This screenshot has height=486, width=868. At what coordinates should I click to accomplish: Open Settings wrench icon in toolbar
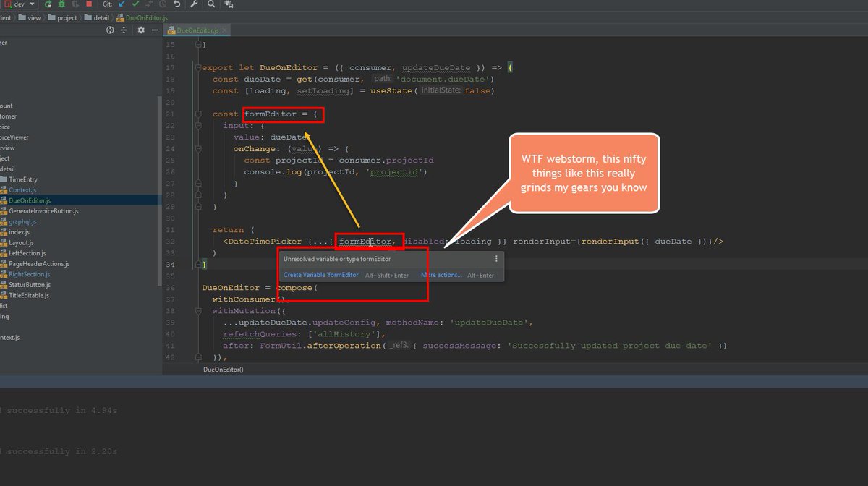pos(194,4)
